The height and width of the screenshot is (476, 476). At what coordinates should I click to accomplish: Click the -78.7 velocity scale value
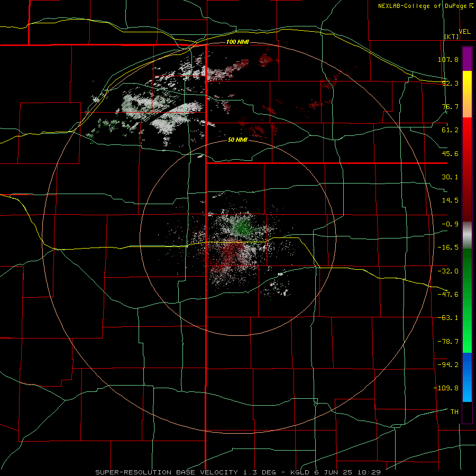pos(448,342)
